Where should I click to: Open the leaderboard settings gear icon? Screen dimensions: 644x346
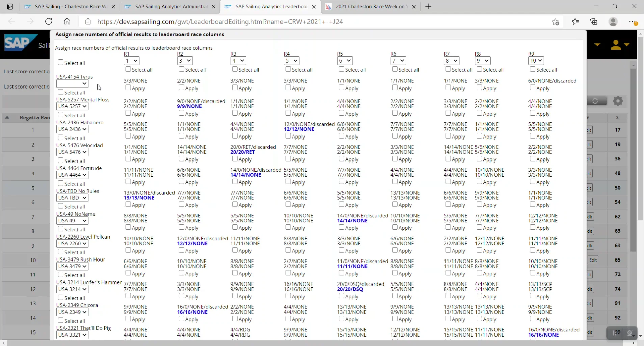click(x=618, y=101)
